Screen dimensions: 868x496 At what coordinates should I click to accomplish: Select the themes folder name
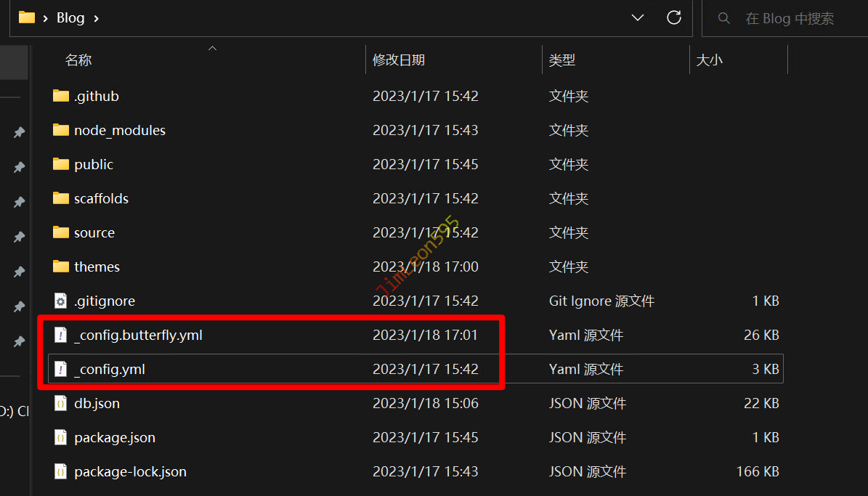[x=97, y=267]
